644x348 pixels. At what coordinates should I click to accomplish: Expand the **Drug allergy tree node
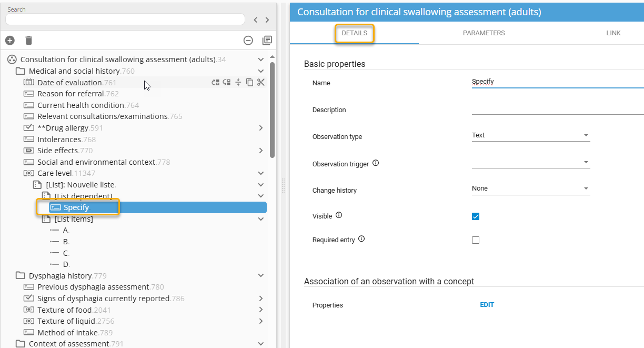(261, 128)
